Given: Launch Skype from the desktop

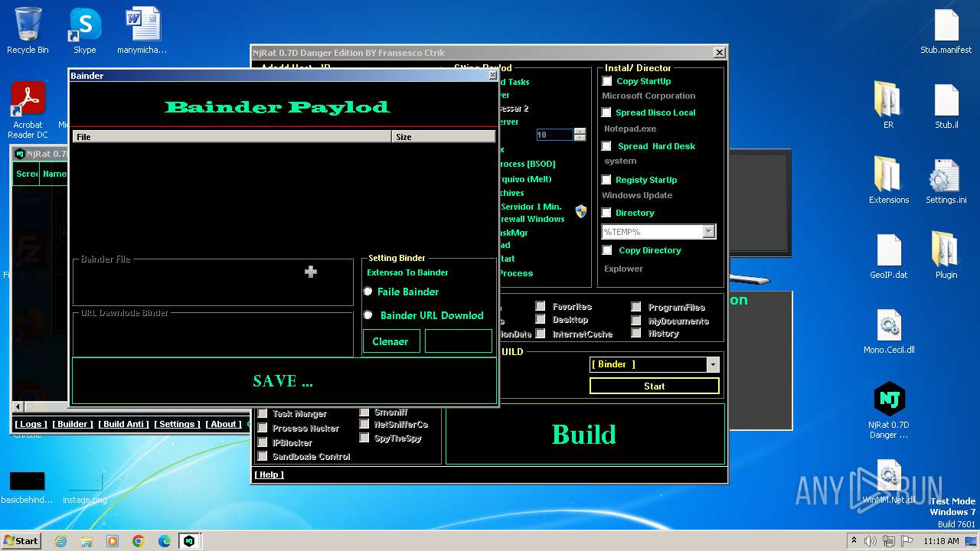Looking at the screenshot, I should (85, 31).
